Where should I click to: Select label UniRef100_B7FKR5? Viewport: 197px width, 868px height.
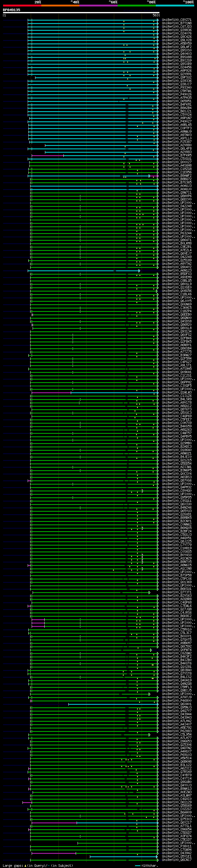[x=177, y=156]
